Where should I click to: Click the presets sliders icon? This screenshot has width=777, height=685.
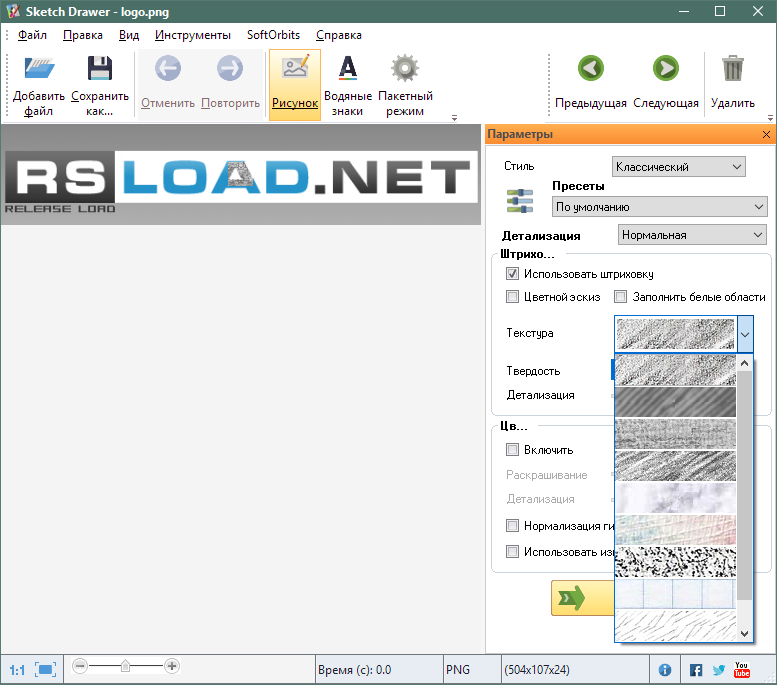(520, 201)
